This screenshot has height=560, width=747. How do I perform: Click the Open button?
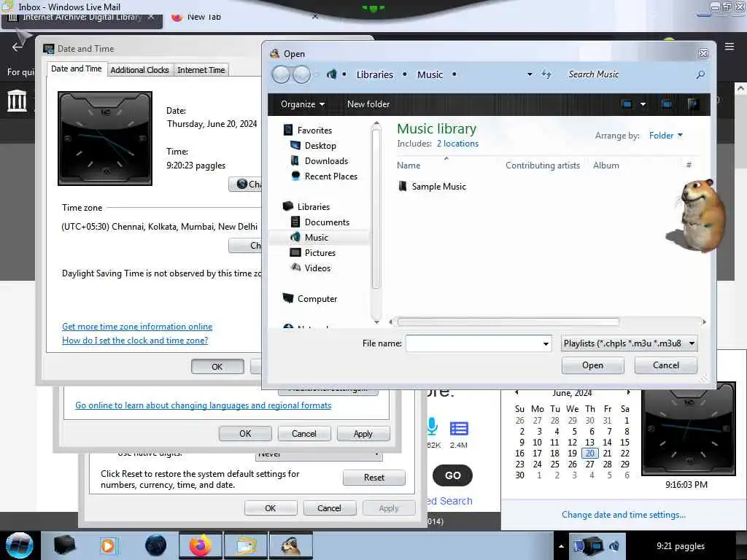point(592,365)
